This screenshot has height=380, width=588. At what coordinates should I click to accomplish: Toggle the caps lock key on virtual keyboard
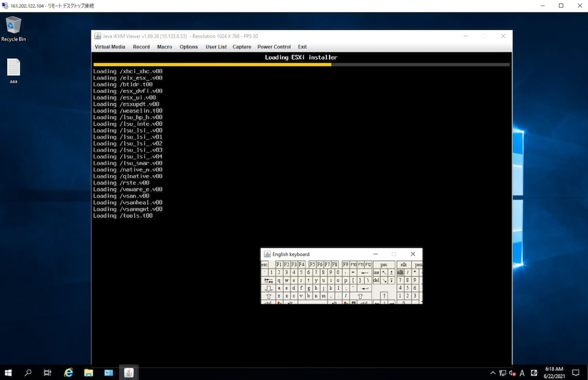tap(269, 288)
